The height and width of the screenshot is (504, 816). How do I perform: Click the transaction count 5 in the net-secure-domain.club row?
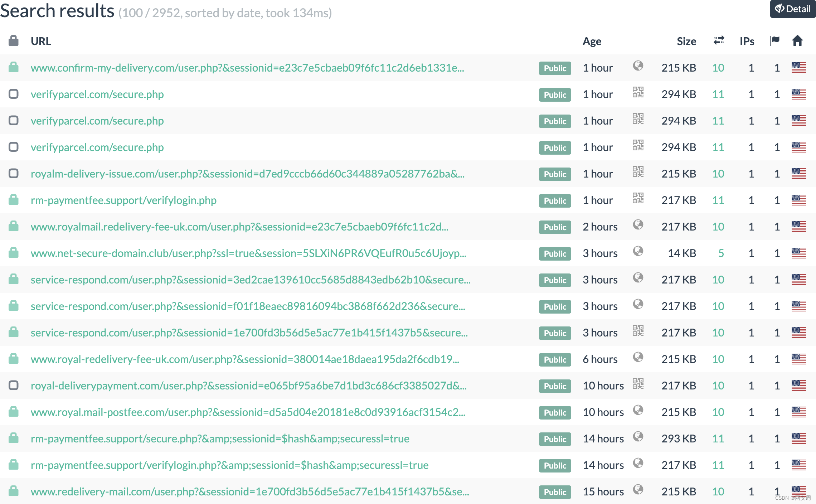click(x=721, y=253)
